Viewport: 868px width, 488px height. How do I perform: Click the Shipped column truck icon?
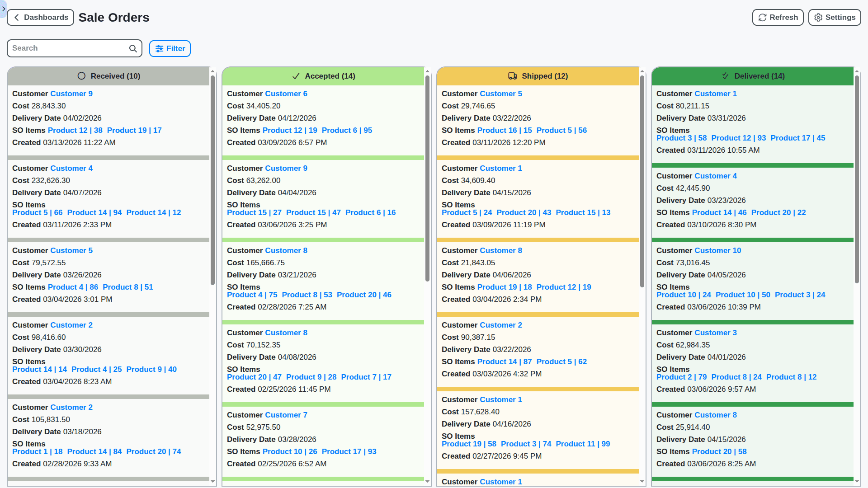512,76
